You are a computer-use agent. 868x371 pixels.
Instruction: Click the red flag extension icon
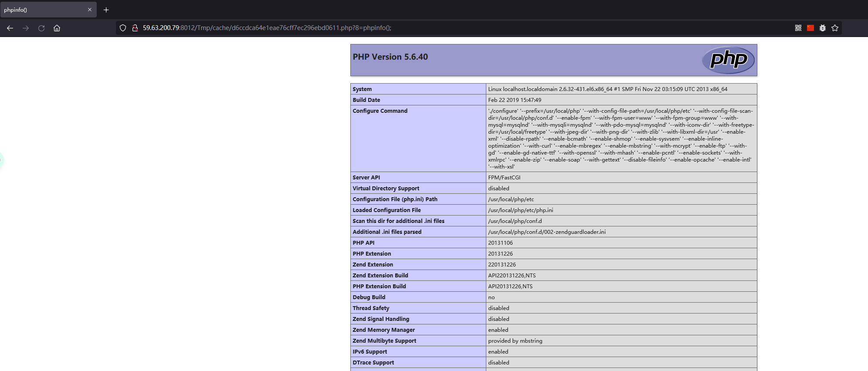(x=810, y=28)
